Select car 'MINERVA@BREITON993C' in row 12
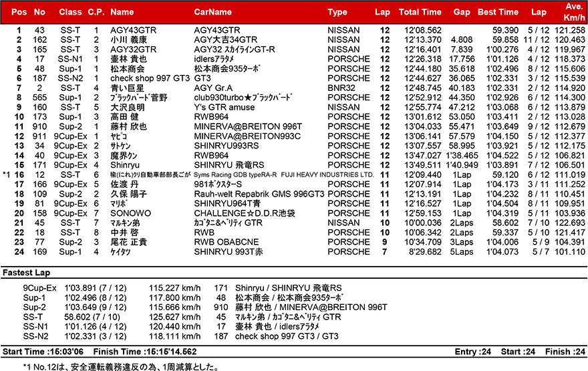 (x=247, y=136)
